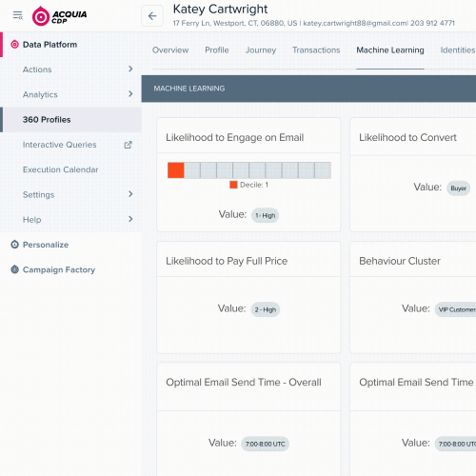This screenshot has height=476, width=476.
Task: Select 360 Profiles in the sidebar
Action: coord(71,120)
